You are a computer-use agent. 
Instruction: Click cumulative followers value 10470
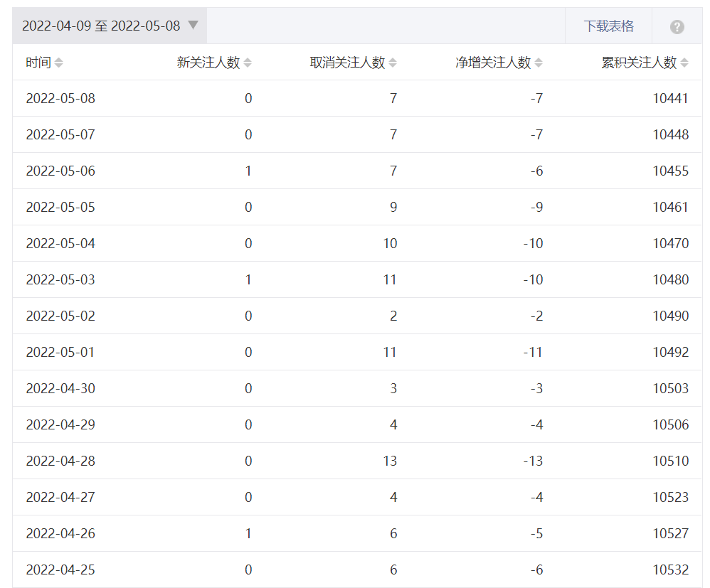[671, 243]
